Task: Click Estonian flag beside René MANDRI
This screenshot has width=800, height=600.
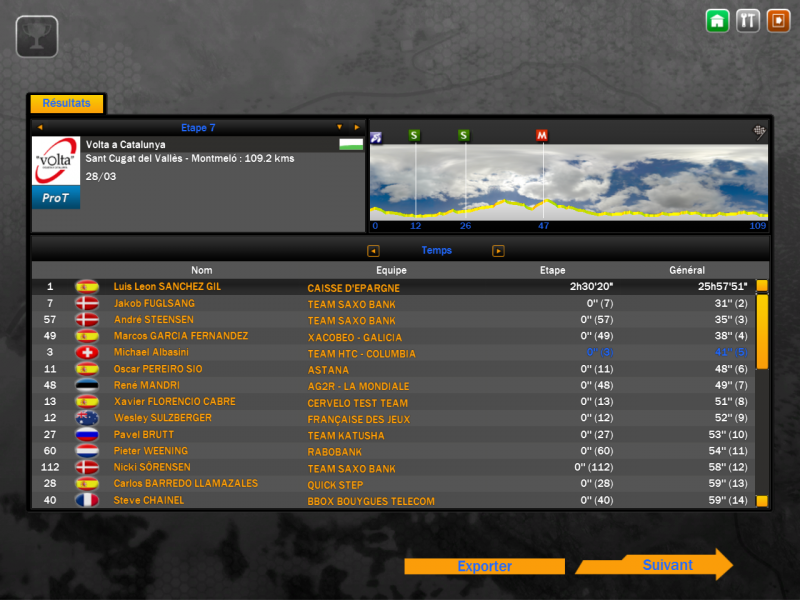Action: click(x=87, y=385)
